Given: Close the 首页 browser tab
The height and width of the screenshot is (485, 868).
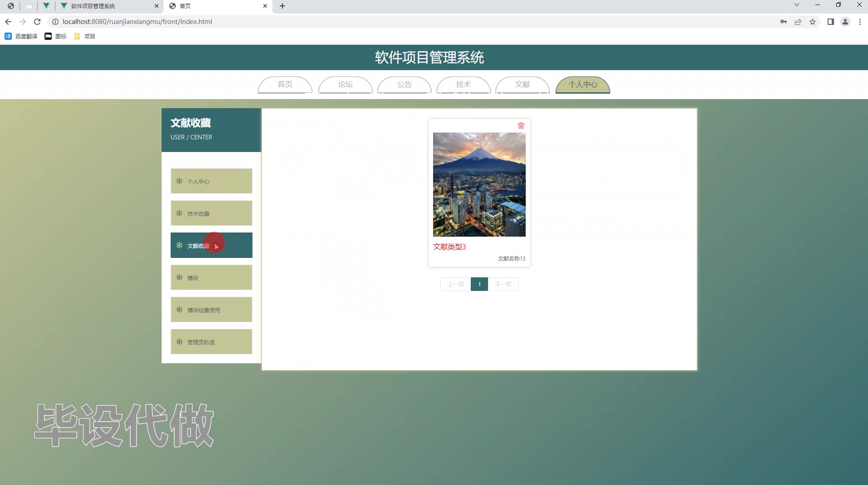Looking at the screenshot, I should click(x=265, y=6).
